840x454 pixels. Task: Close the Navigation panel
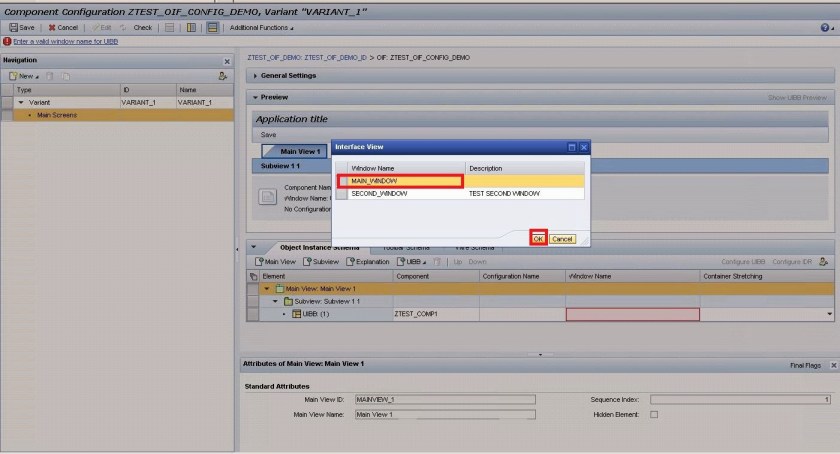pos(226,61)
